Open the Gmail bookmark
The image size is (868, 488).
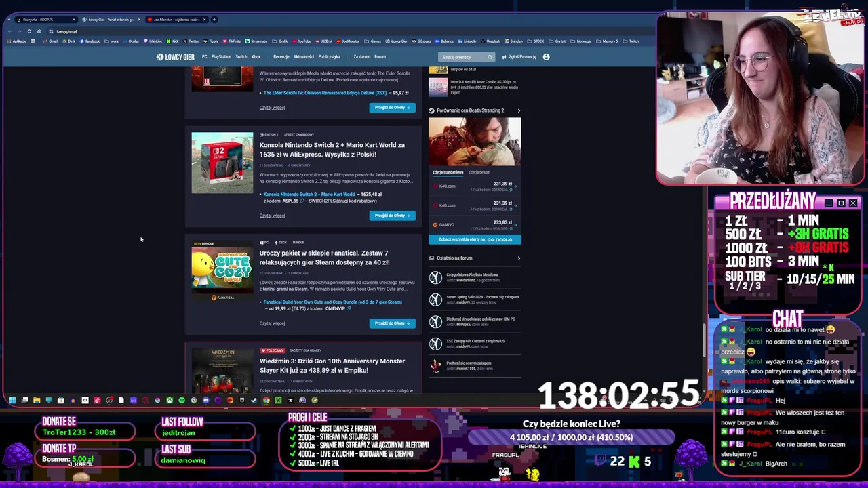click(50, 41)
